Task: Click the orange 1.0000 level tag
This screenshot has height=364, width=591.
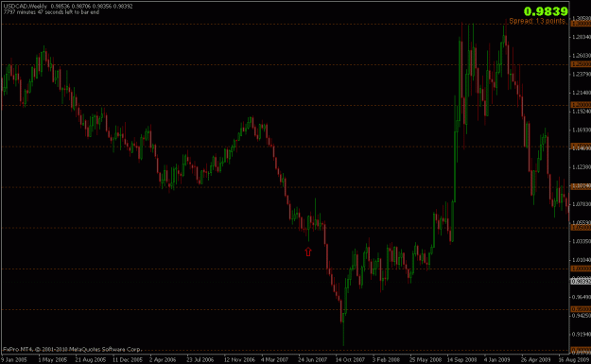Action: click(581, 269)
